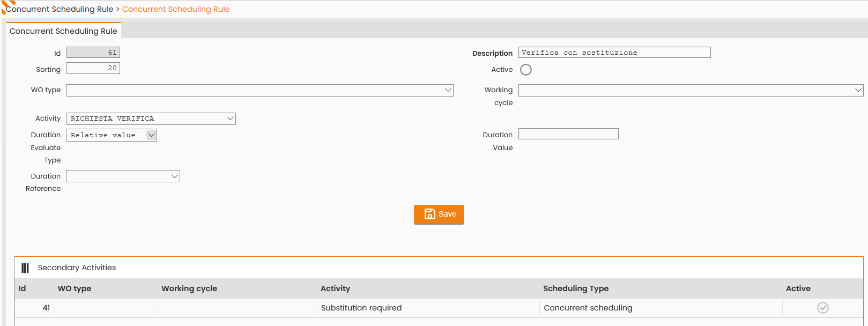Click the Concurrent scheduling cell

[661, 308]
